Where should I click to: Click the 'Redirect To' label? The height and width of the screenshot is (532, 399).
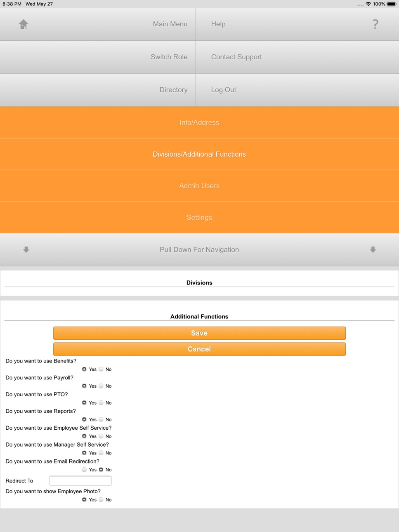[x=19, y=481]
